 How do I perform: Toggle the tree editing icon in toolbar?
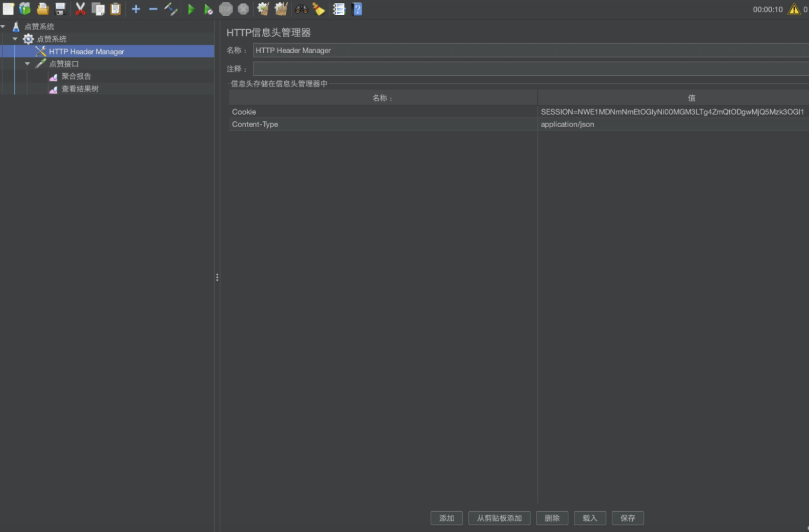[171, 9]
